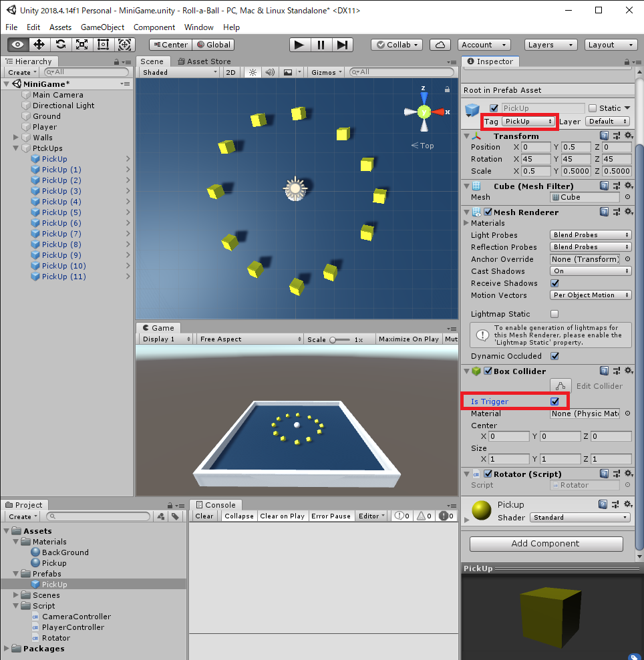Open the cloud services icon
This screenshot has width=644, height=660.
click(440, 45)
